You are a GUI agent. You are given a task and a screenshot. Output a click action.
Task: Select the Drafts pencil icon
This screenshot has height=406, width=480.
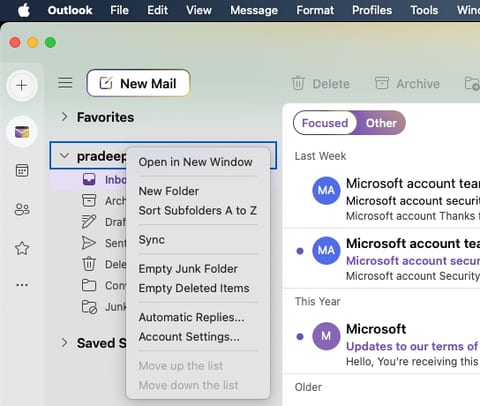(89, 222)
